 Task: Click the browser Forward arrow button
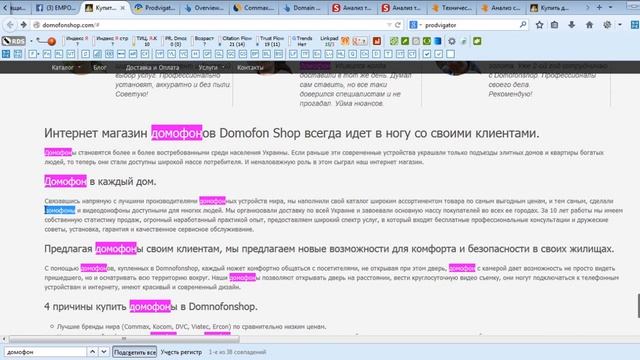click(x=24, y=25)
